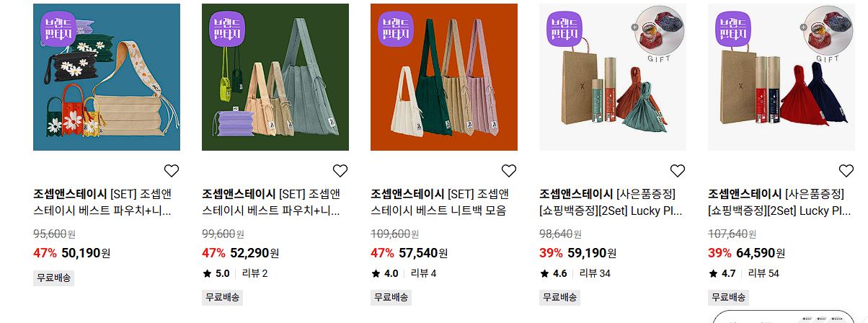Click the 5.0 star rating icon
The width and height of the screenshot is (868, 323).
coord(207,273)
